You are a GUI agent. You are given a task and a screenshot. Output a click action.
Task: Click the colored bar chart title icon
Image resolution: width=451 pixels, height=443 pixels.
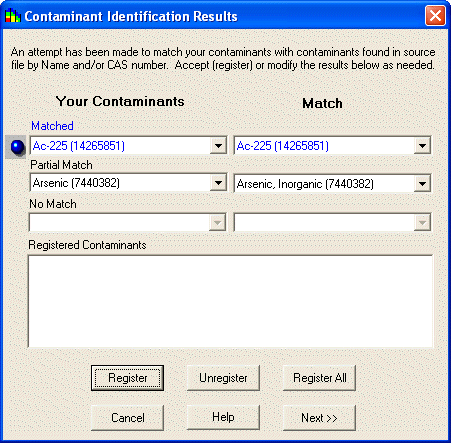click(13, 16)
